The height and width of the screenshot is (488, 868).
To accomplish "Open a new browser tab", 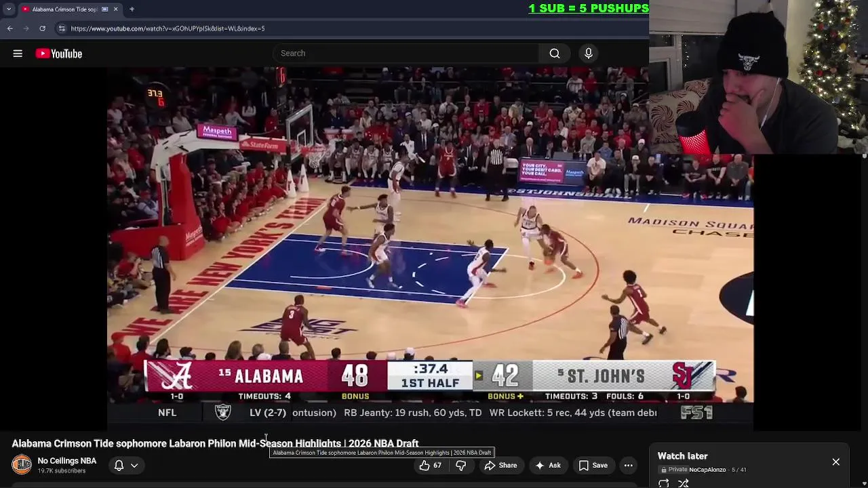I will click(132, 9).
